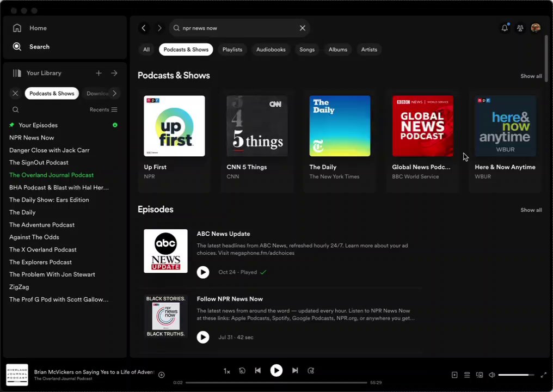Screen dimensions: 553x392
Task: Open the Up First podcast card
Action: (x=174, y=140)
